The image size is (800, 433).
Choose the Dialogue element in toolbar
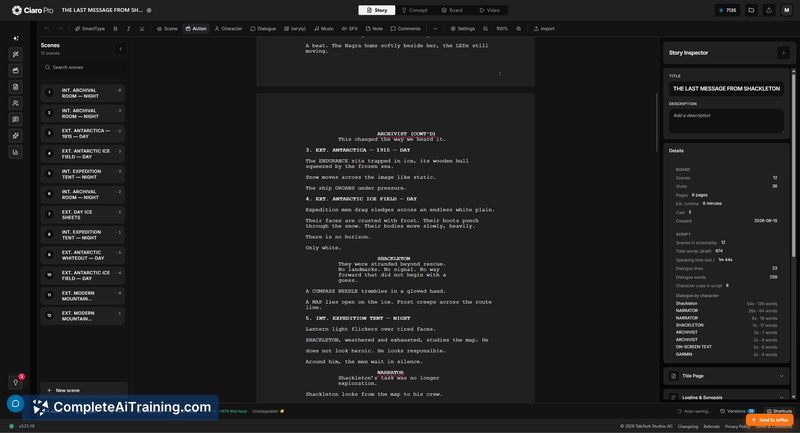[x=263, y=29]
